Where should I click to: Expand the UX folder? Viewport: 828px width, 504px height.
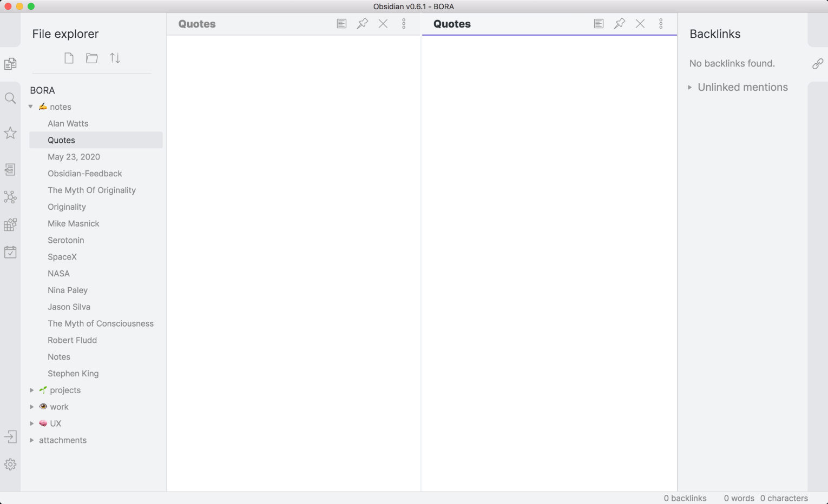tap(31, 423)
